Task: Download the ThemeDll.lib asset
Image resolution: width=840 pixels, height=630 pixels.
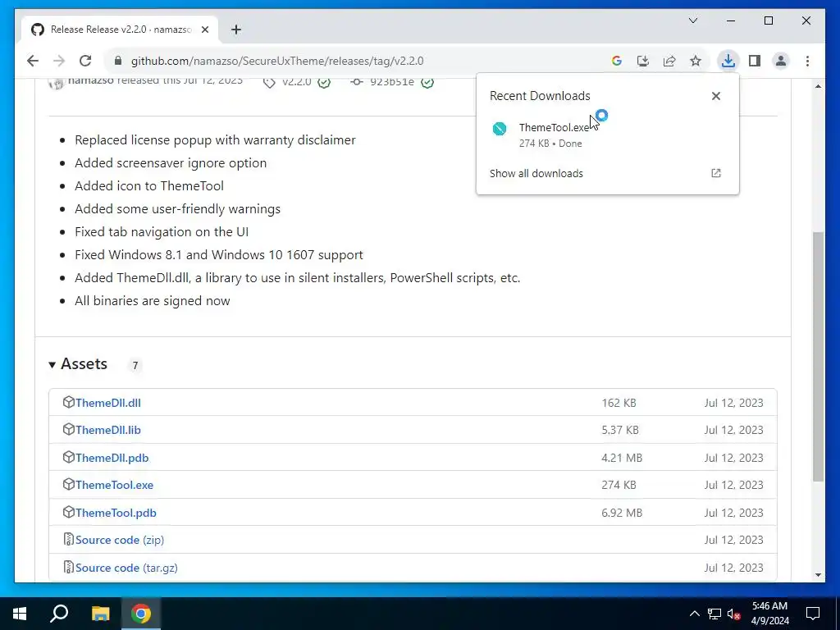Action: click(x=107, y=430)
